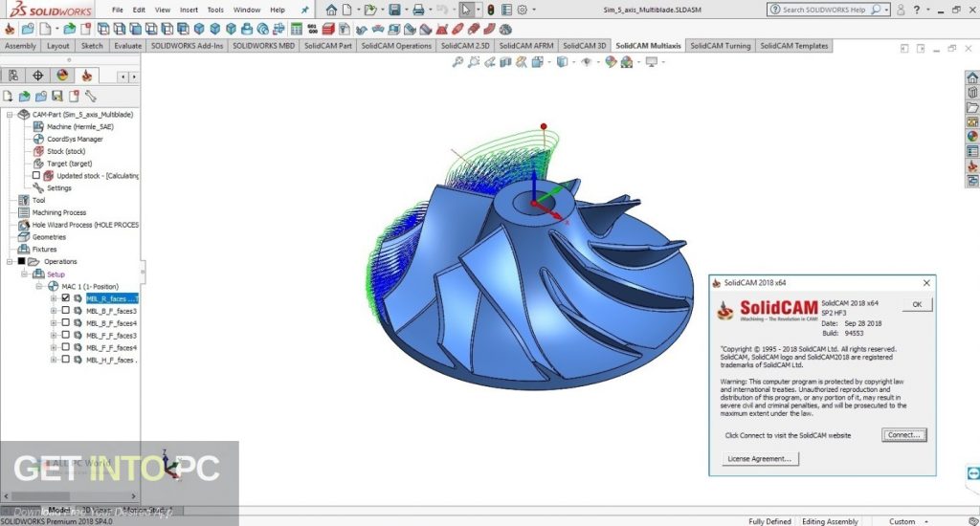Collapse the Operations tree node
980x526 pixels.
[x=10, y=261]
